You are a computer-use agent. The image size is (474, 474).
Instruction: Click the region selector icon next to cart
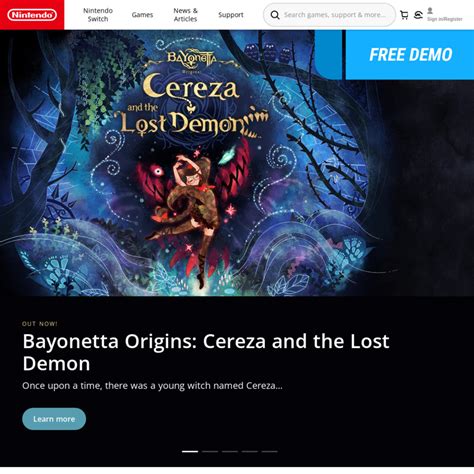(x=418, y=15)
